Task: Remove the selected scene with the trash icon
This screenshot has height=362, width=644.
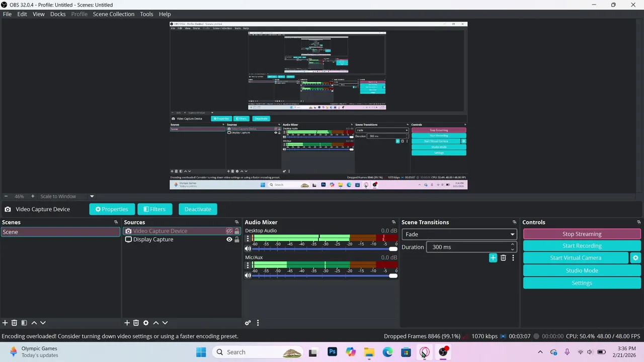Action: tap(14, 323)
